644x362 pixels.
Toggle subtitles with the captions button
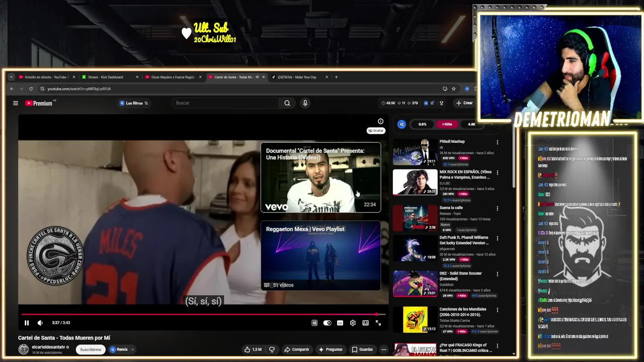tap(340, 323)
